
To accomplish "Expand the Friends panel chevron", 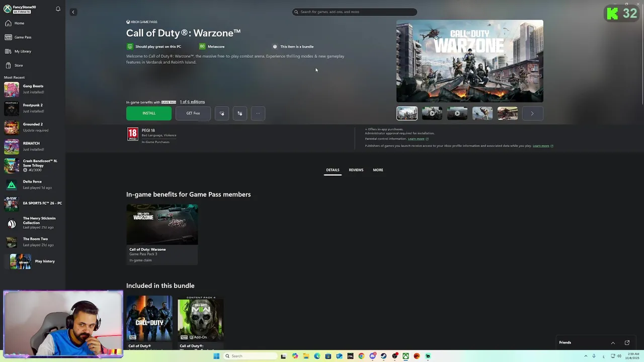I will pyautogui.click(x=613, y=342).
